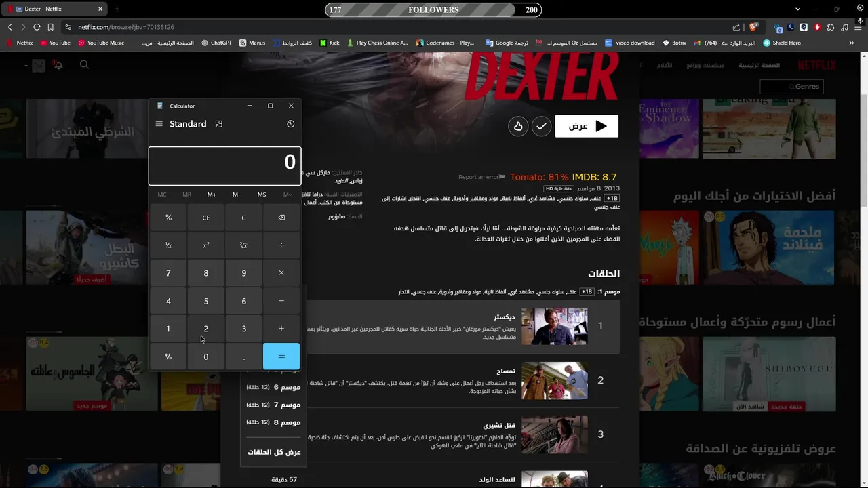Open the YouTube Music bookmark
The height and width of the screenshot is (488, 868).
tap(101, 43)
